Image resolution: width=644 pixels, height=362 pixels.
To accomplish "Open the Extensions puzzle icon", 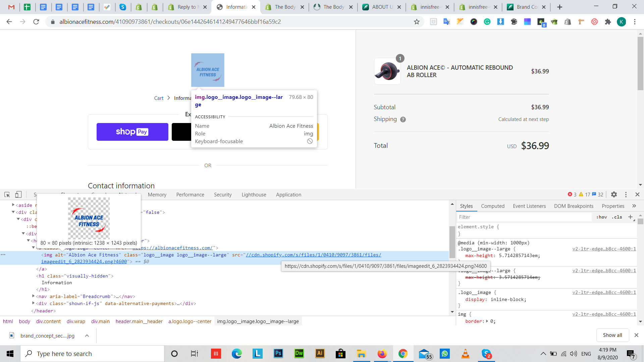I will tap(608, 22).
